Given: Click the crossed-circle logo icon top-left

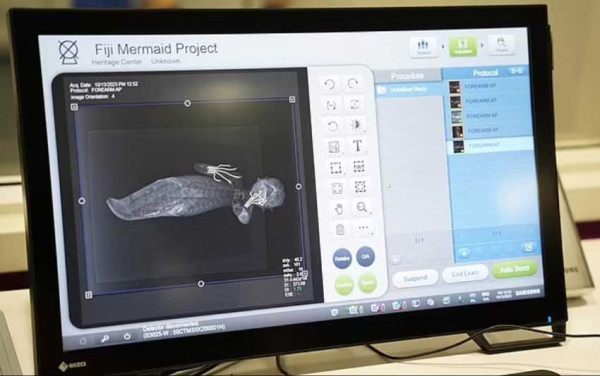Looking at the screenshot, I should tap(68, 52).
